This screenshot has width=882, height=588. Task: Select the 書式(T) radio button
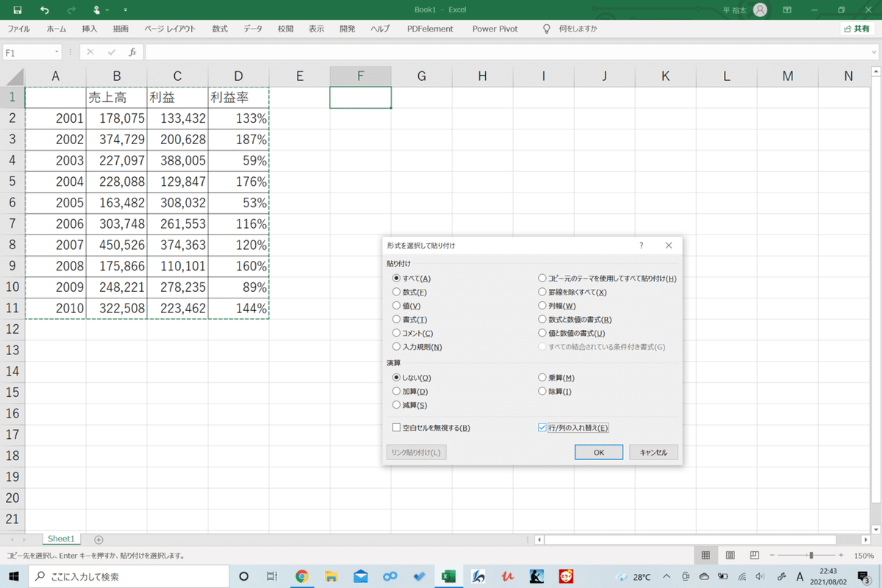click(x=397, y=319)
